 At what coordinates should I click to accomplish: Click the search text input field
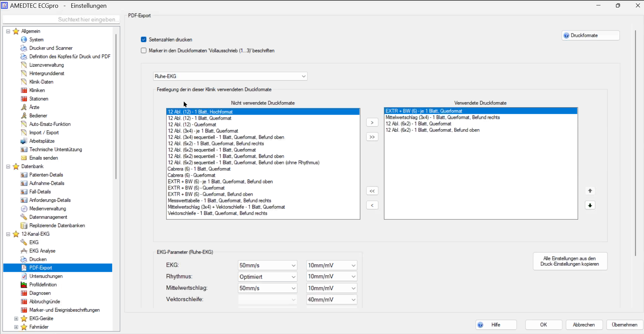(61, 20)
